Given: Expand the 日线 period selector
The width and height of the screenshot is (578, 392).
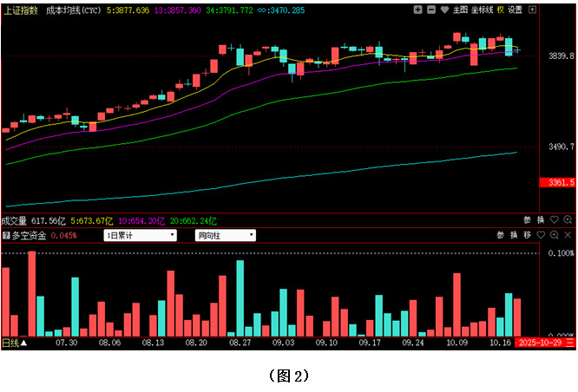Looking at the screenshot, I should point(14,343).
